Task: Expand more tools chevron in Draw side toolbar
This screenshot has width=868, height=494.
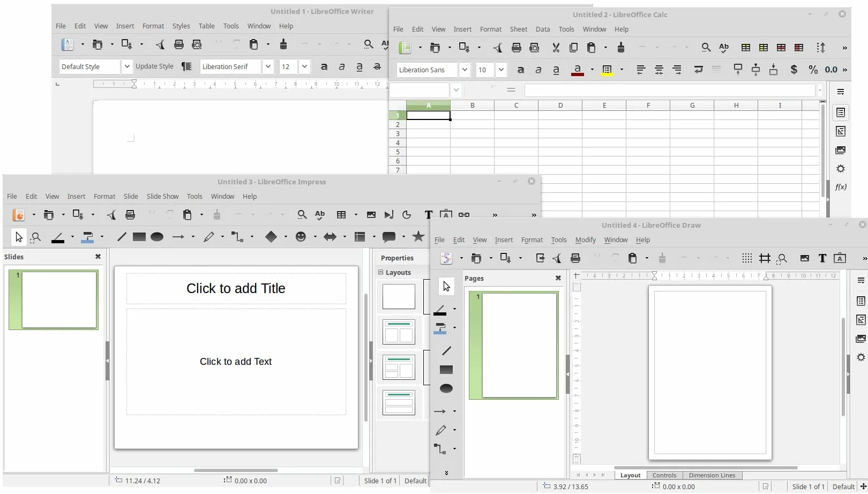Action: click(x=446, y=473)
